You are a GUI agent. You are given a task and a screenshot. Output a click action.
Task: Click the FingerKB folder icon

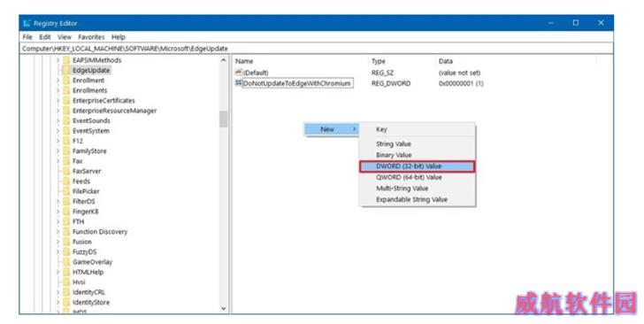pos(66,212)
